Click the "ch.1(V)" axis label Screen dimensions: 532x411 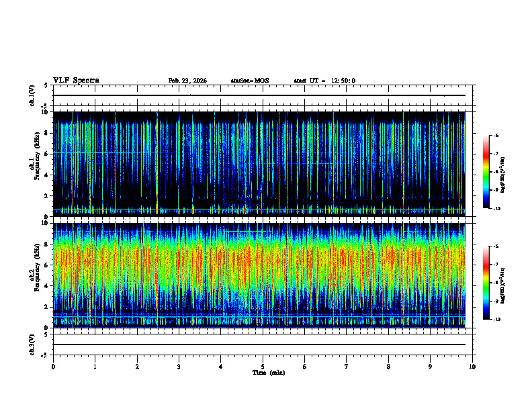pos(32,95)
